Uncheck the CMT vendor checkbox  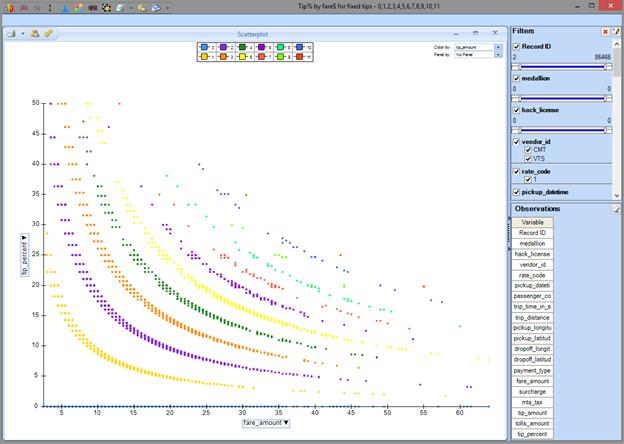coord(529,148)
